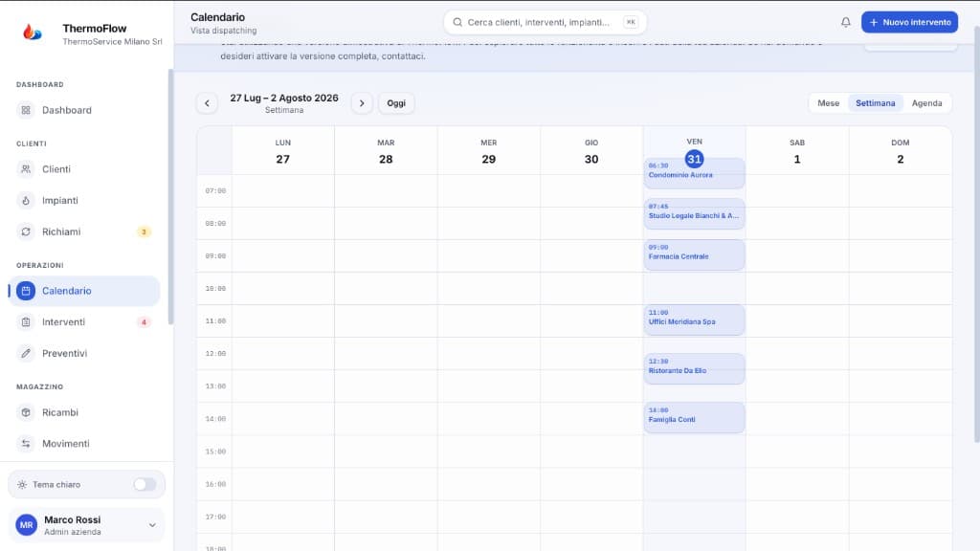Toggle the Tema chiaro switch
980x551 pixels.
click(x=145, y=485)
